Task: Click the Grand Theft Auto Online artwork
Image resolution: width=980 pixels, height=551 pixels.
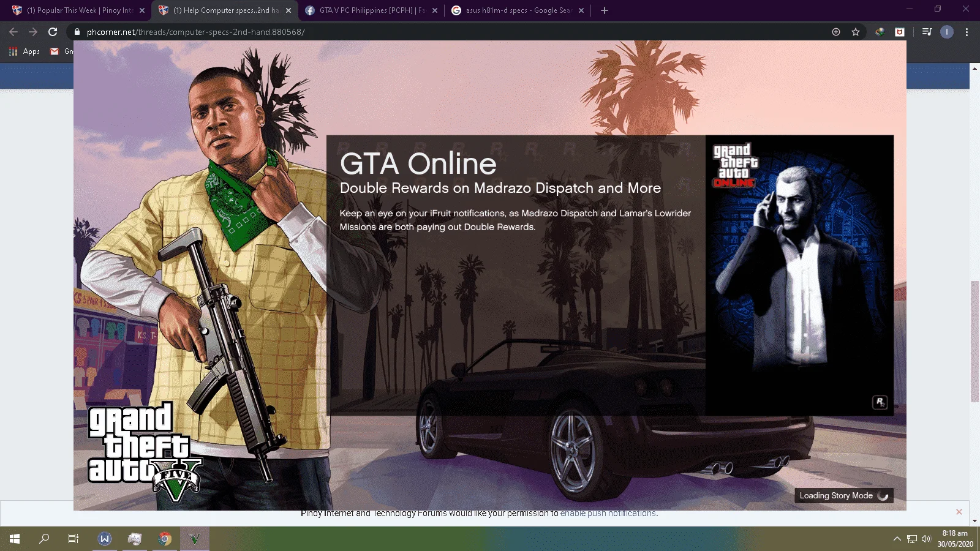Action: (799, 275)
